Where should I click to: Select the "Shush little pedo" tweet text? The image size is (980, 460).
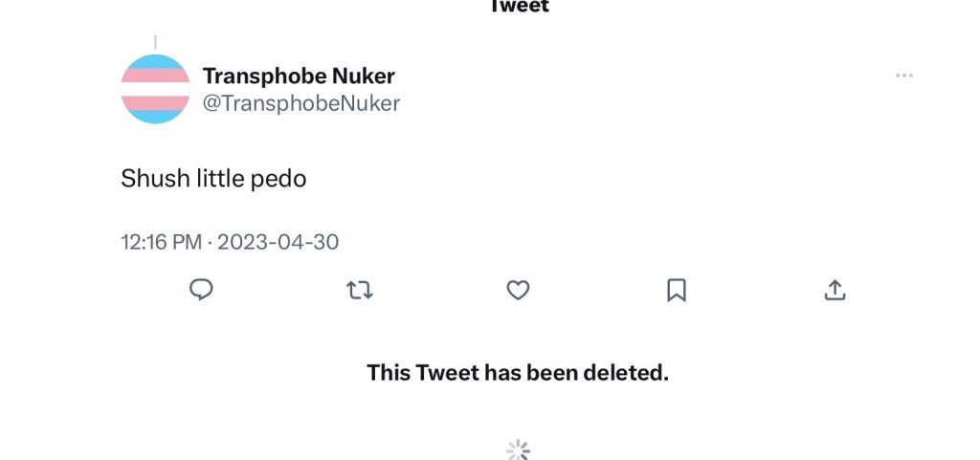pos(213,179)
